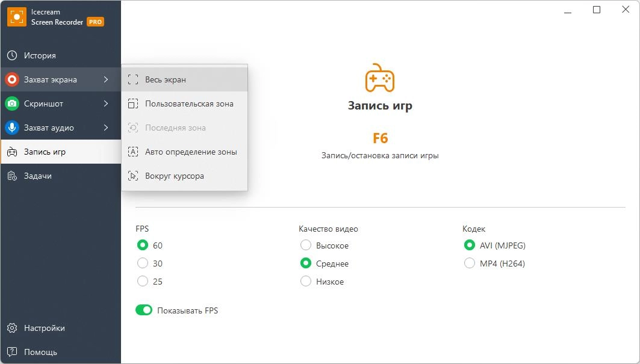Select 25 FPS radio button
The height and width of the screenshot is (364, 640).
click(x=143, y=281)
